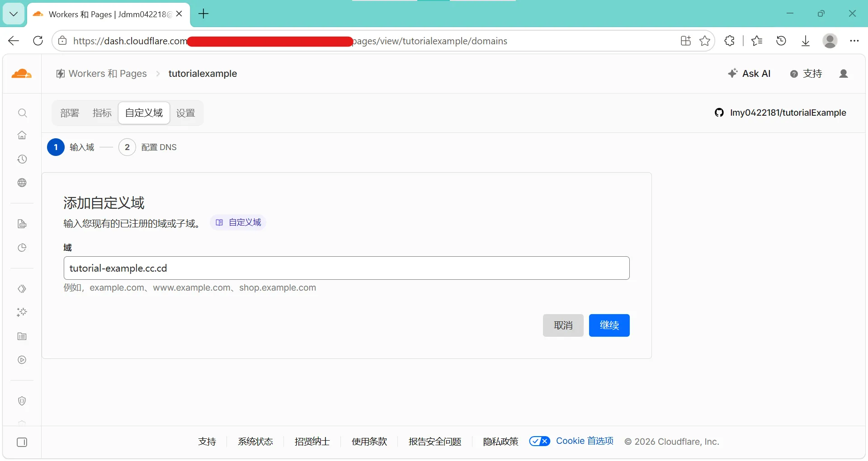Switch to the 设置 tab
The height and width of the screenshot is (461, 868).
pyautogui.click(x=185, y=113)
